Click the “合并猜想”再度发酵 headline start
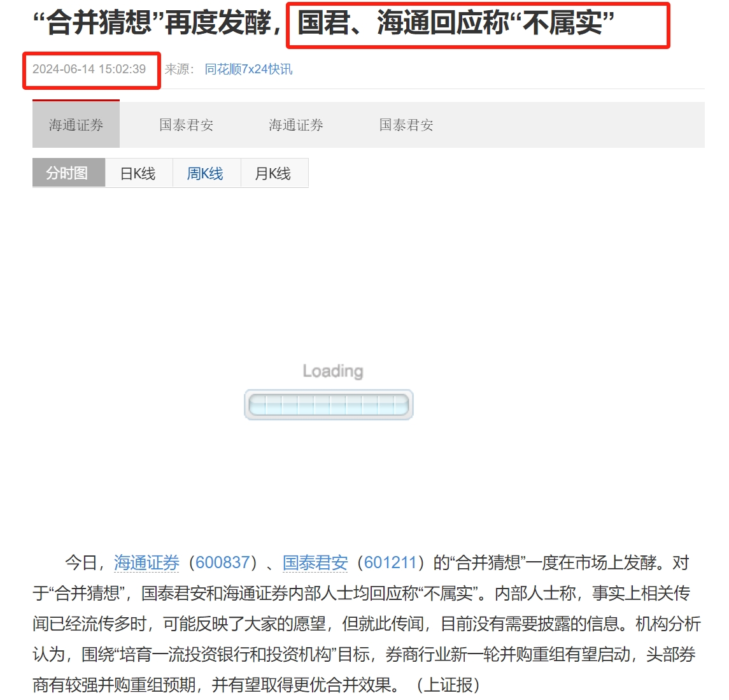The height and width of the screenshot is (700, 729). (157, 22)
